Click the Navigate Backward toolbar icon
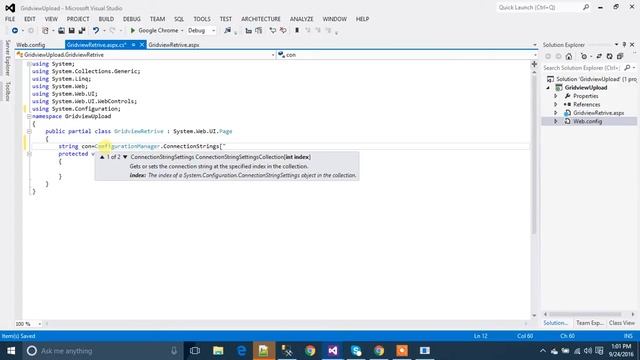The width and height of the screenshot is (640, 360). point(15,31)
